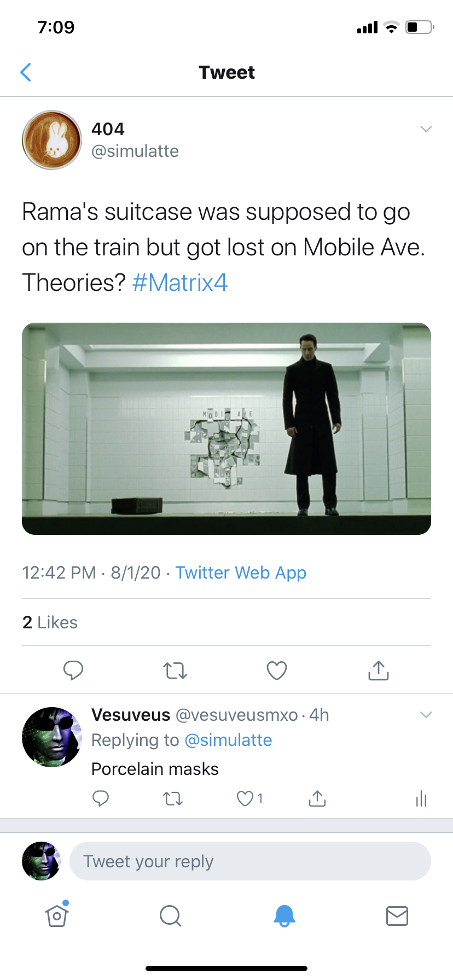Screen dimensions: 453x980
Task: Open the #Matrix4 hashtag
Action: [179, 283]
